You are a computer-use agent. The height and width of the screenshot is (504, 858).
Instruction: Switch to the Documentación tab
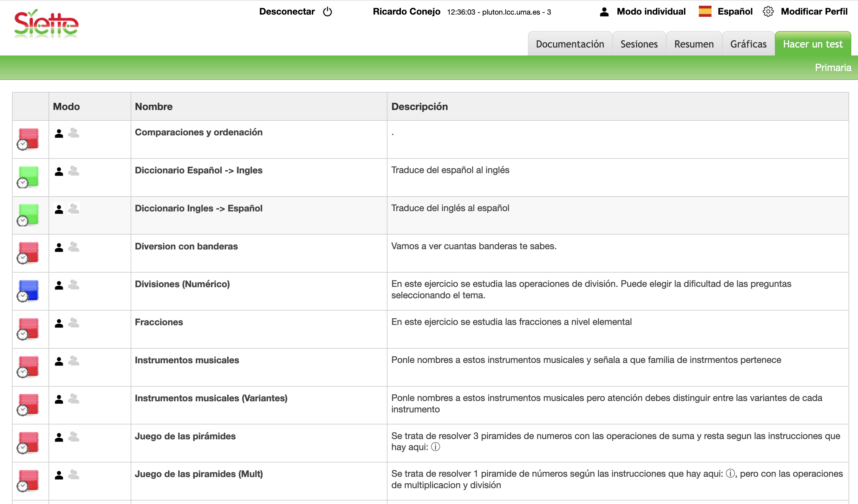click(569, 44)
